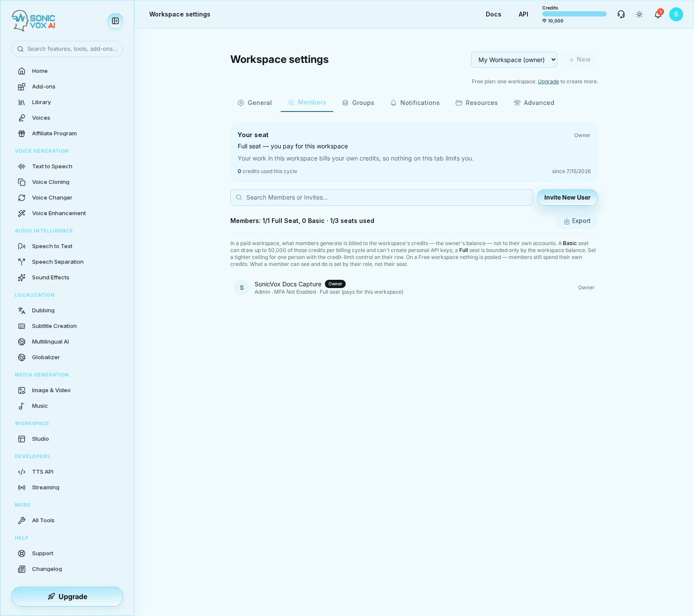Open Voice Changer icon
This screenshot has width=694, height=616.
[x=22, y=198]
